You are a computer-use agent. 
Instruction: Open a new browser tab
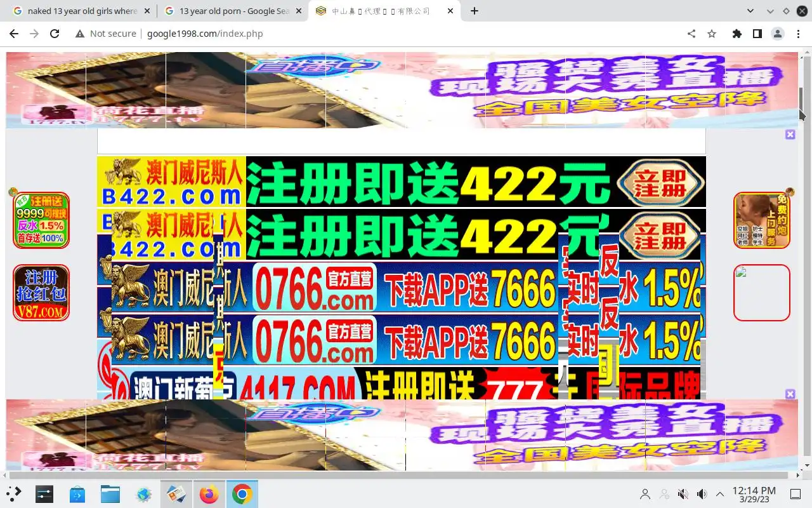[475, 11]
